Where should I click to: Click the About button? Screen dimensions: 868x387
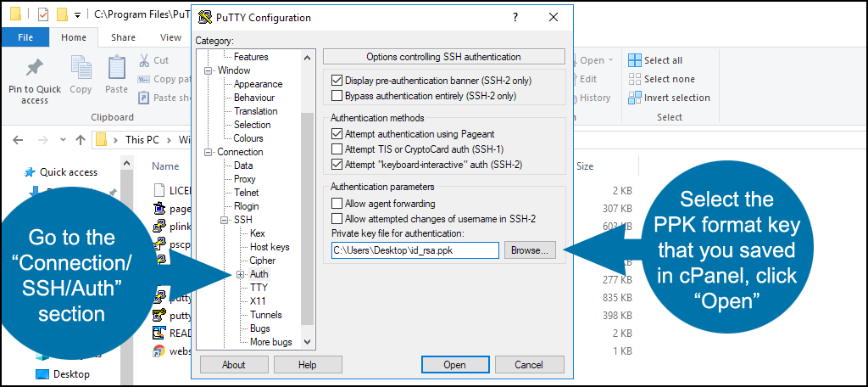click(x=234, y=365)
